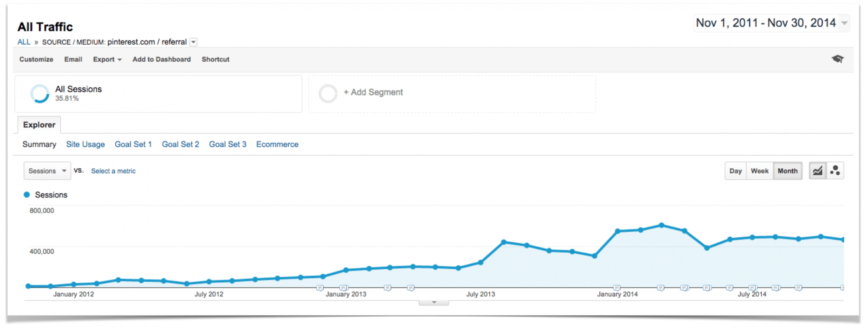Click the peak data point in early 2014
This screenshot has height=329, width=868.
point(662,225)
